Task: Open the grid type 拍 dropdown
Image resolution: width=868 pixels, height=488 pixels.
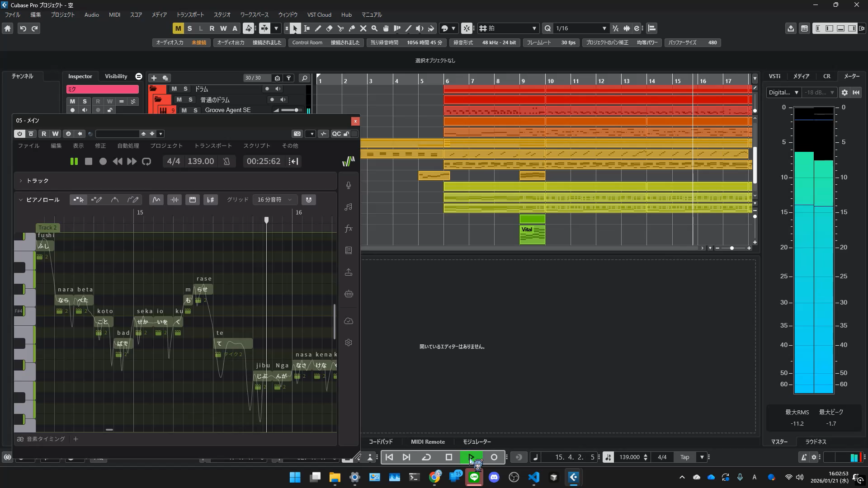Action: [509, 28]
